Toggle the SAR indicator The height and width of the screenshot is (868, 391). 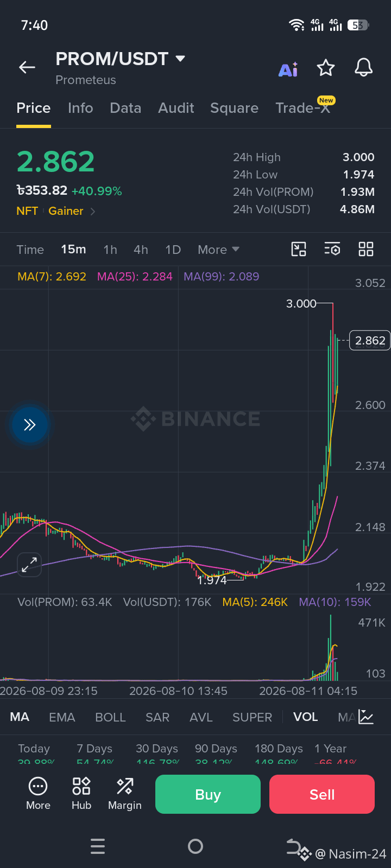point(157,717)
